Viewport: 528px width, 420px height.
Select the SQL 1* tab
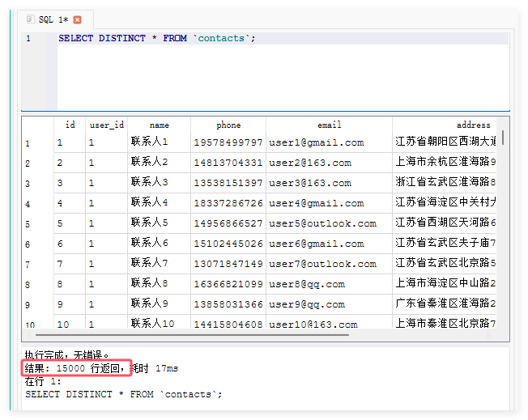[x=55, y=20]
